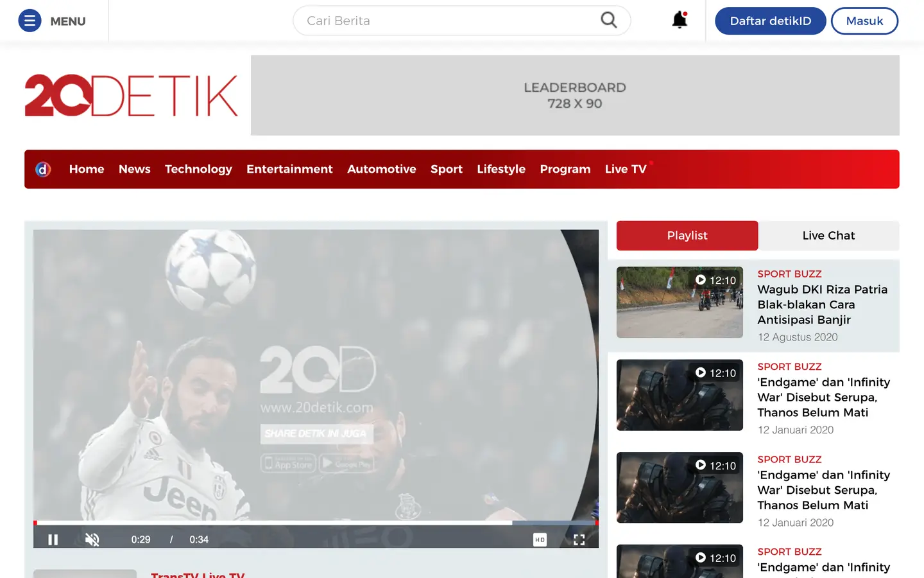Click SPORT BUZZ label above Wagub DKI headline

789,274
